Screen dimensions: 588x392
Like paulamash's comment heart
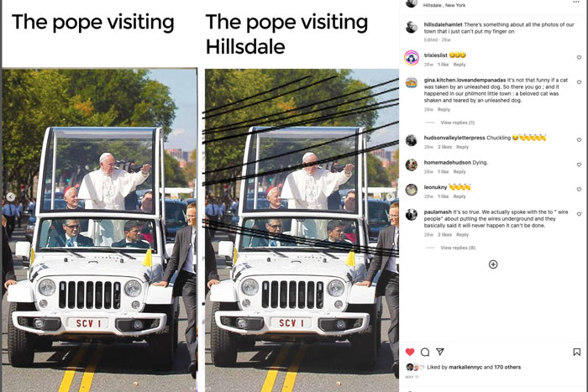(579, 214)
